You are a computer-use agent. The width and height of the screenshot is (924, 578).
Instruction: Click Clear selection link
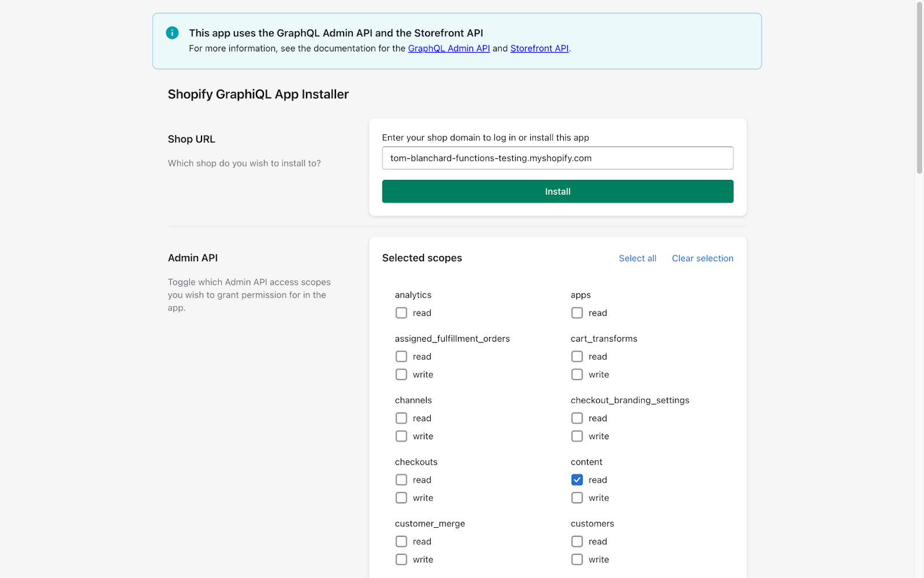(703, 258)
